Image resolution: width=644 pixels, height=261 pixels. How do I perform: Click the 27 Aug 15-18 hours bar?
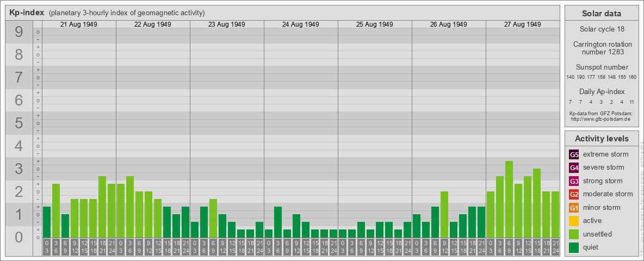[x=537, y=203]
